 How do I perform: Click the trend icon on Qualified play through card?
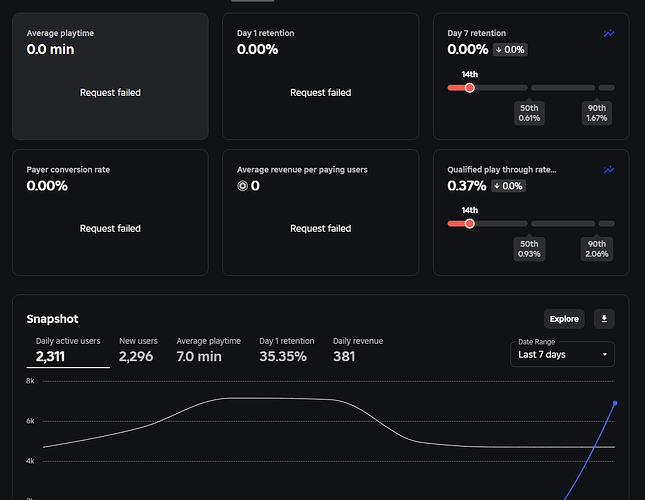(609, 169)
